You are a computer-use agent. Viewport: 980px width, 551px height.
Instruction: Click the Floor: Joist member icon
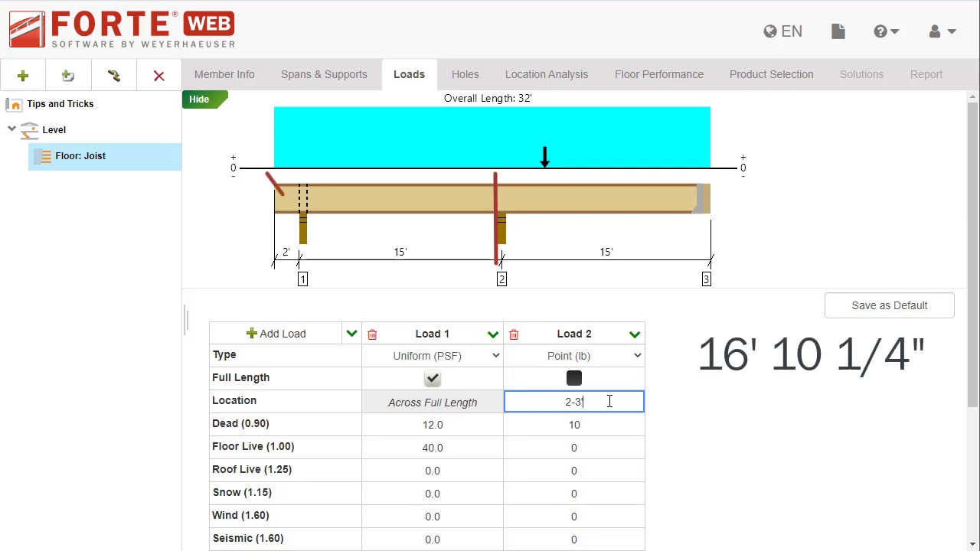click(44, 156)
